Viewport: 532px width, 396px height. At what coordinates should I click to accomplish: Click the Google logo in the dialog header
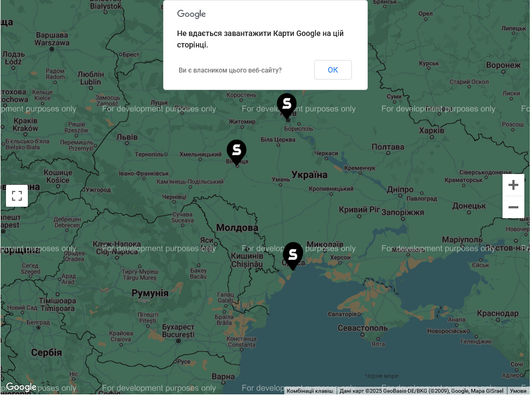(x=192, y=14)
